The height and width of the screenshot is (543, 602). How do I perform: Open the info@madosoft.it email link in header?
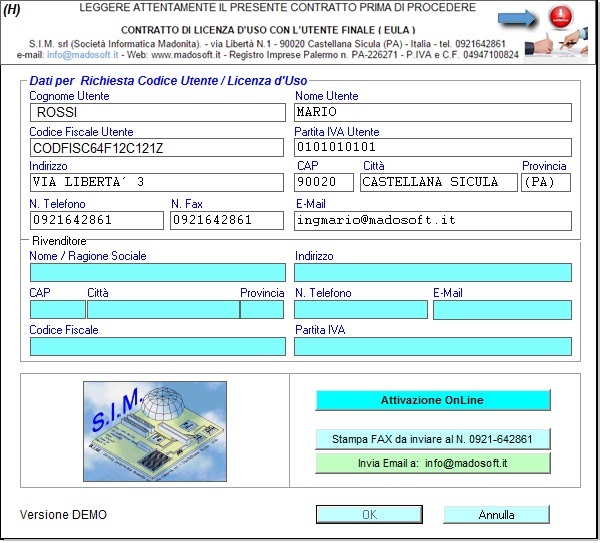[x=83, y=55]
